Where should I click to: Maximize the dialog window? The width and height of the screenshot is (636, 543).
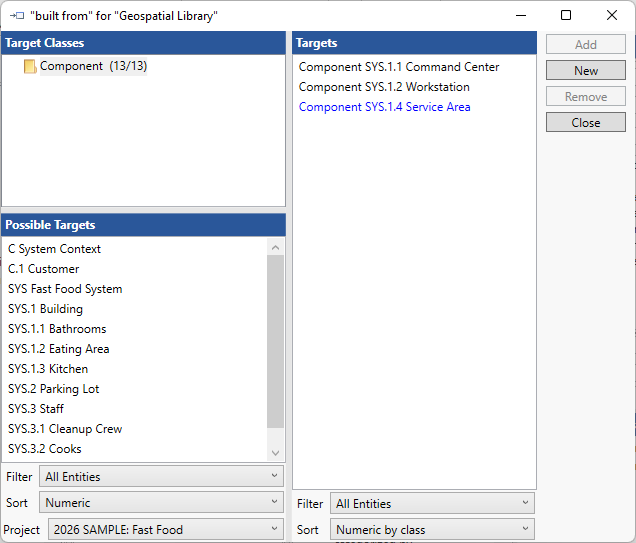point(566,15)
